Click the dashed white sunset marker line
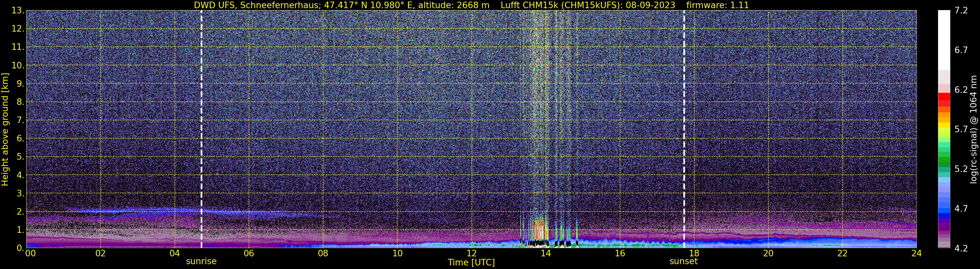980x269 pixels. click(x=684, y=129)
